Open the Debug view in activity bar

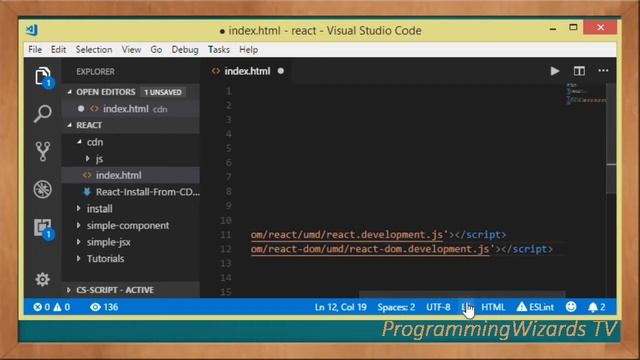pyautogui.click(x=42, y=189)
